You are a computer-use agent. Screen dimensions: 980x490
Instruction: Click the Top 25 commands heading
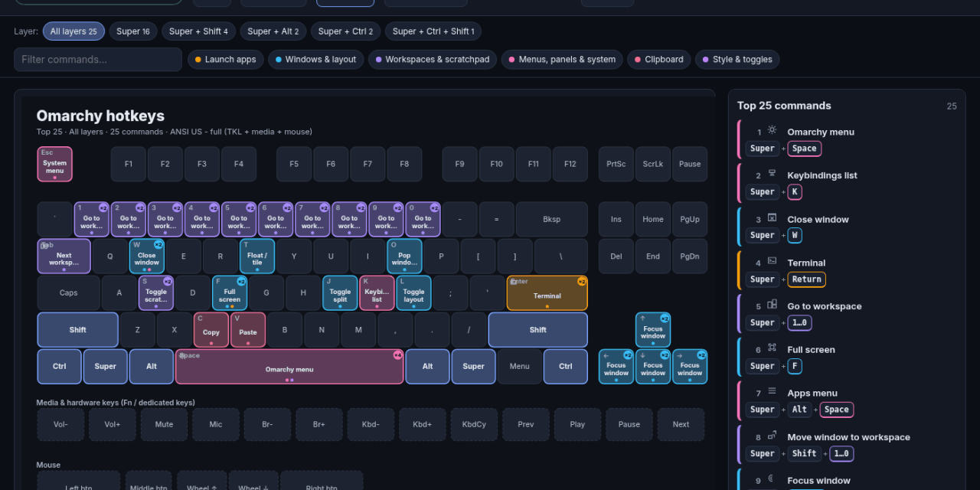pos(784,106)
